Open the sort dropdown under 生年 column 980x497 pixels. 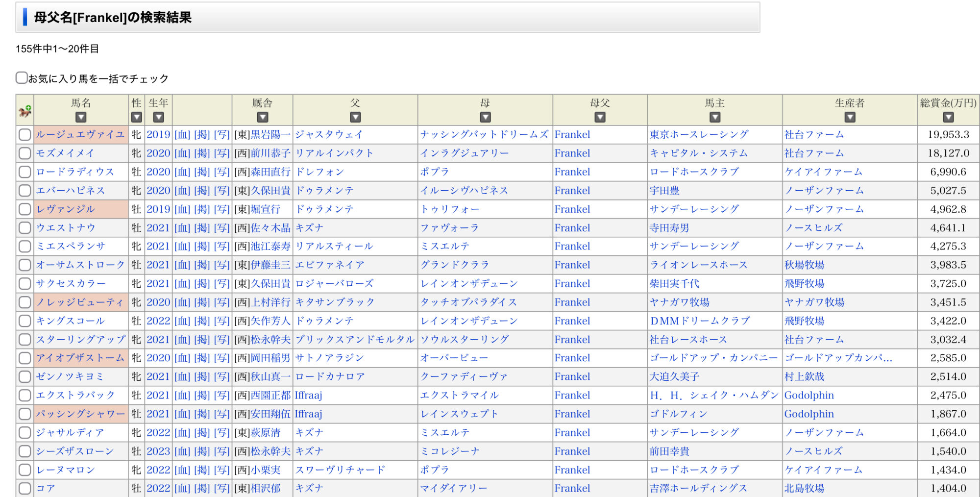tap(158, 117)
